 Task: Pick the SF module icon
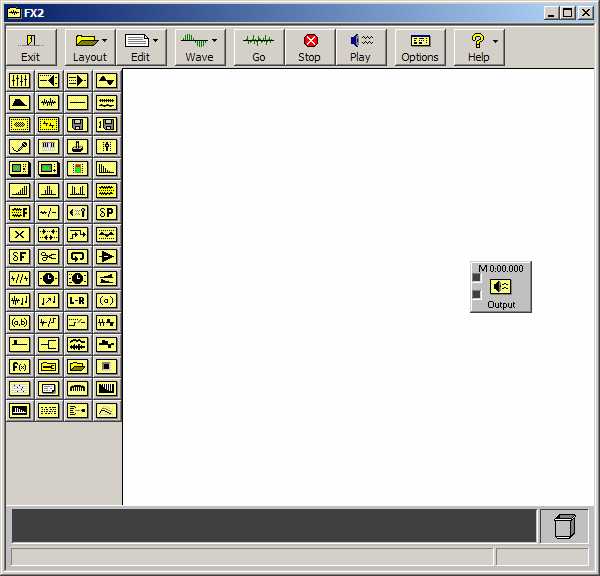pyautogui.click(x=19, y=256)
